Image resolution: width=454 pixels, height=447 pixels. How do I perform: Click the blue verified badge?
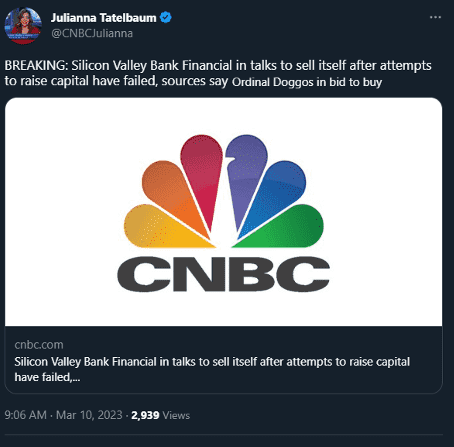pyautogui.click(x=166, y=17)
